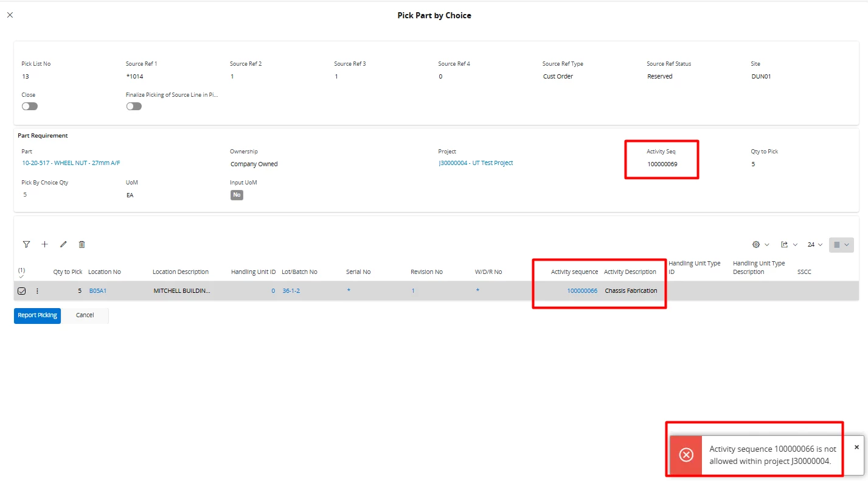Screen dimensions: 868x481
Task: Click the Handling Unit ID value 0
Action: coord(273,291)
